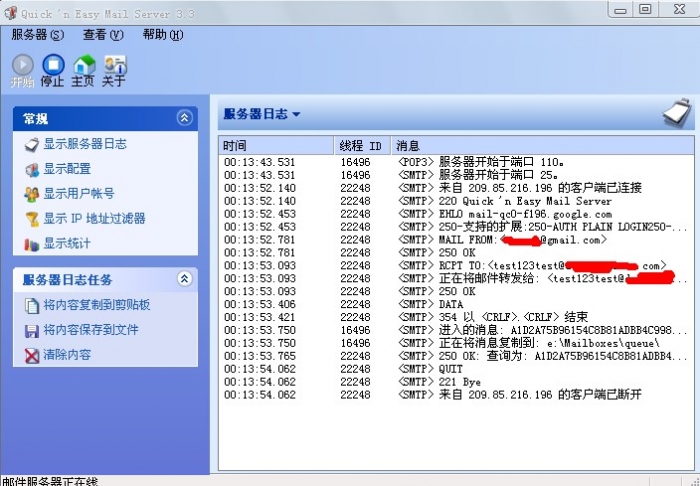This screenshot has width=700, height=486.
Task: Click 将内容复制到剪贴板 link
Action: click(96, 305)
